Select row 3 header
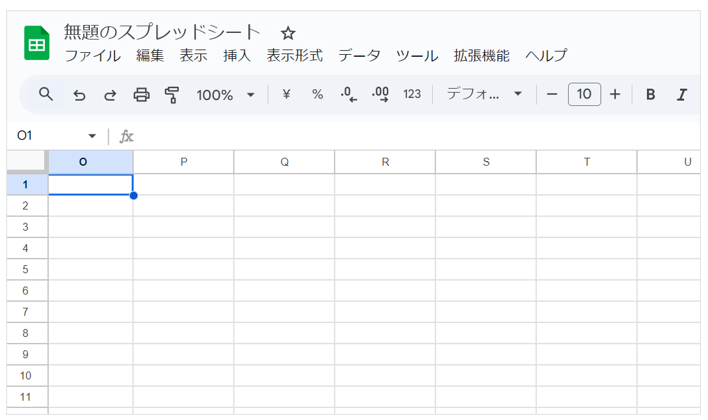This screenshot has width=708, height=420. [x=27, y=227]
